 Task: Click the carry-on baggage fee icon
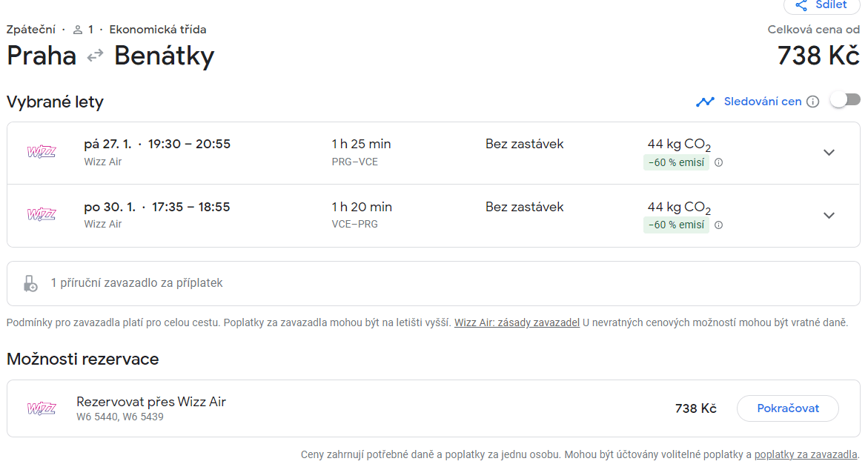[30, 283]
